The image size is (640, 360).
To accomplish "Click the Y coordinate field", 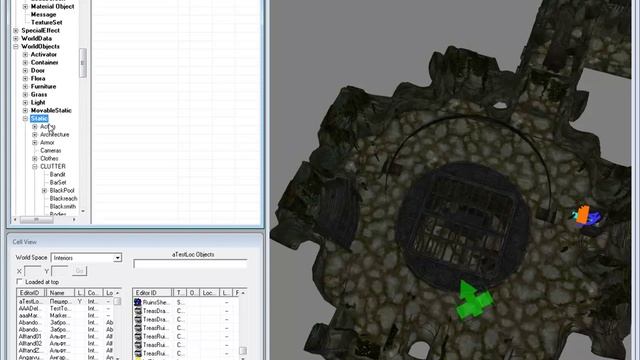I will point(60,271).
